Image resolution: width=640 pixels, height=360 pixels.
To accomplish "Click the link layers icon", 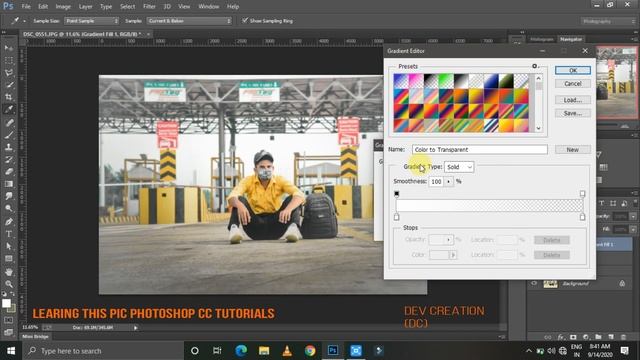I will pyautogui.click(x=548, y=337).
